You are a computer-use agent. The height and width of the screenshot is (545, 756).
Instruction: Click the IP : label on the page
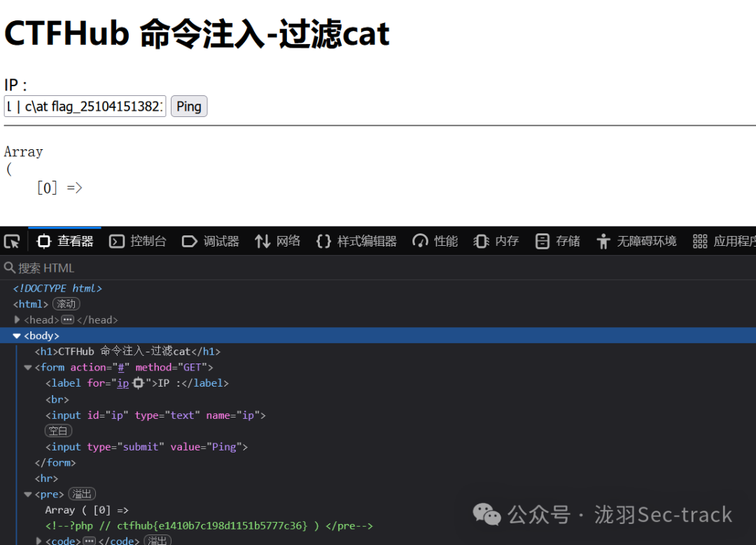coord(16,85)
